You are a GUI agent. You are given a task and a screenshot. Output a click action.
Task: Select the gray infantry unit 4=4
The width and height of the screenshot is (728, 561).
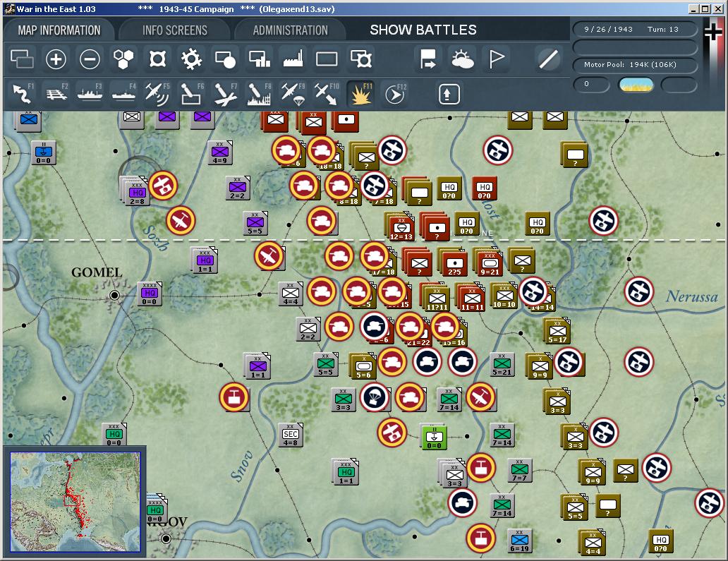(x=291, y=294)
